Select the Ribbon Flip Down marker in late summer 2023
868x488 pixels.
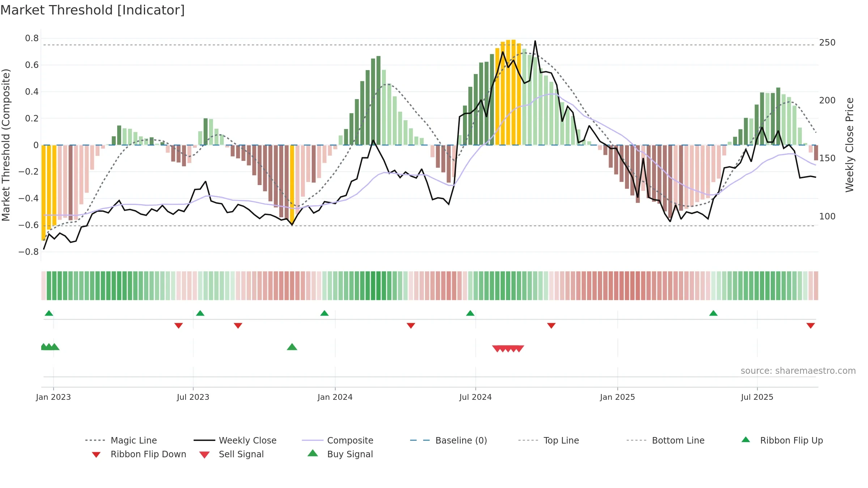tap(238, 326)
